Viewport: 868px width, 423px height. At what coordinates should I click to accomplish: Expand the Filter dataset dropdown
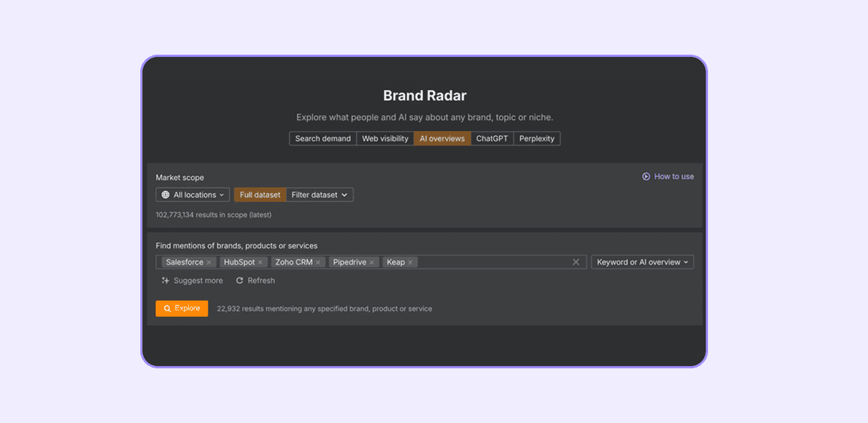[x=319, y=195]
